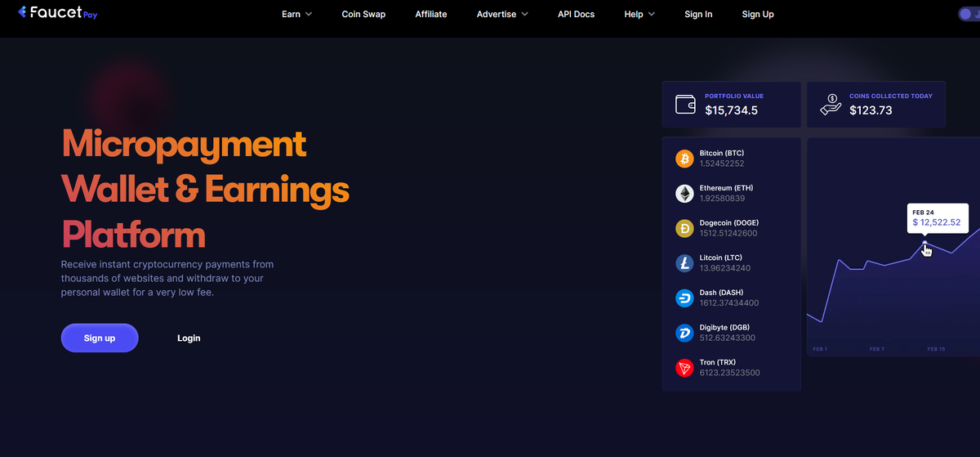Open the API Docs page
Viewport: 980px width, 457px height.
click(576, 14)
